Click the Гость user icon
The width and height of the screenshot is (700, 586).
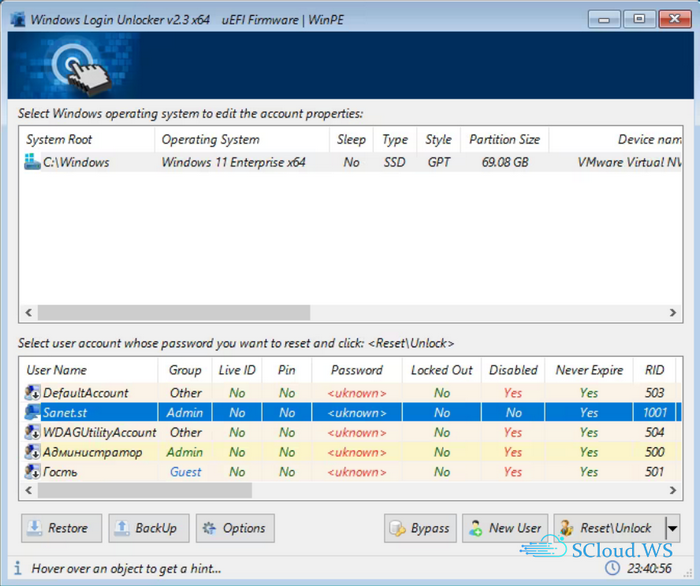tap(32, 472)
